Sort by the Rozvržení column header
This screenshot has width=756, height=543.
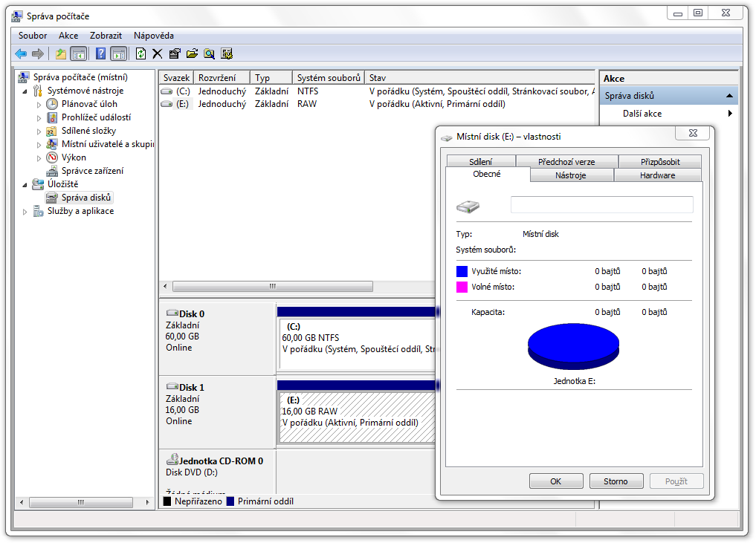(x=222, y=77)
